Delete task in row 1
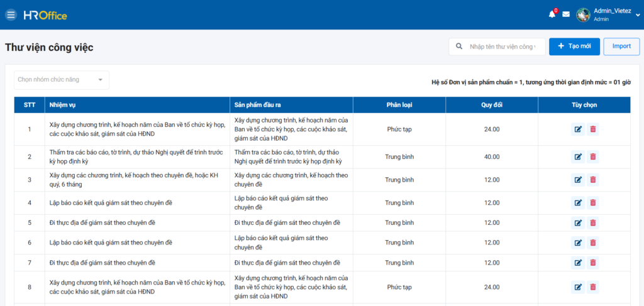Viewport: 644px width, 306px height. (x=593, y=129)
